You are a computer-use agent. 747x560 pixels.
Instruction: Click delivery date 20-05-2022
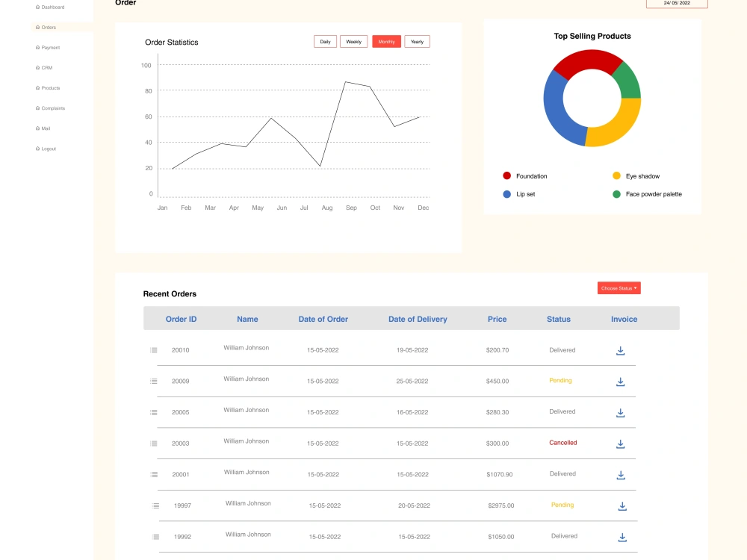(x=414, y=505)
